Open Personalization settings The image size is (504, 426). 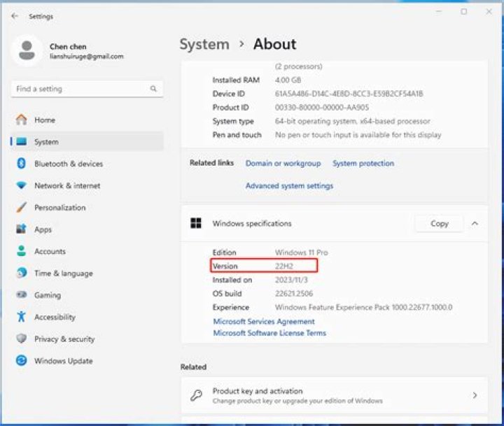(x=87, y=207)
